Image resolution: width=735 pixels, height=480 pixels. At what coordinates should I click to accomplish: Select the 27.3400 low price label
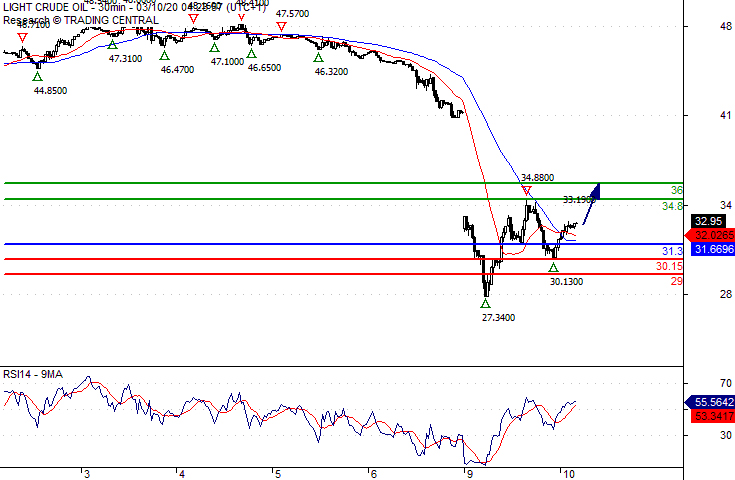coord(498,318)
